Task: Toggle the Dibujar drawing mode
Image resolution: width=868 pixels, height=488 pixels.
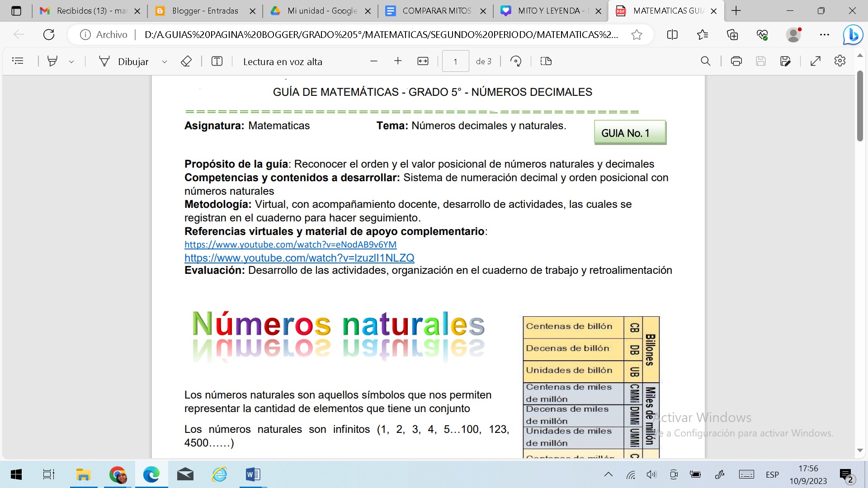Action: pyautogui.click(x=124, y=61)
